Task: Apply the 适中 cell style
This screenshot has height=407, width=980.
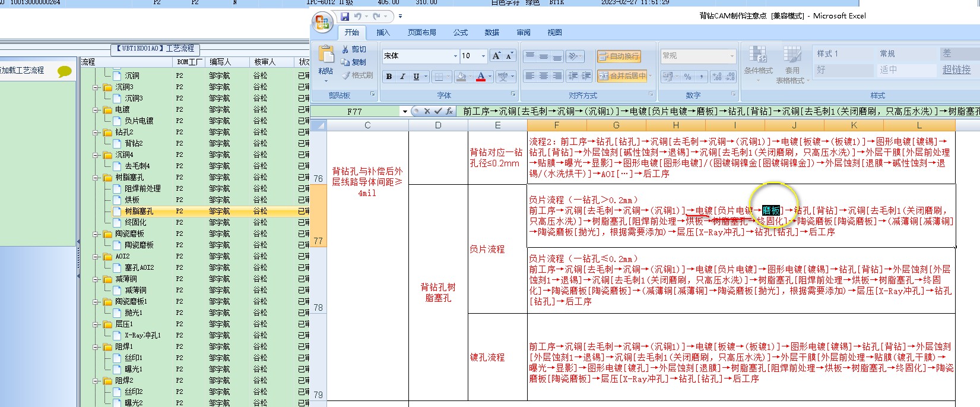Action: [x=906, y=70]
